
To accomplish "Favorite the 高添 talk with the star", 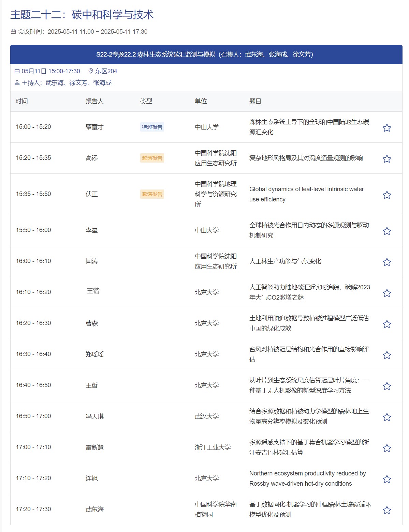I will point(386,159).
